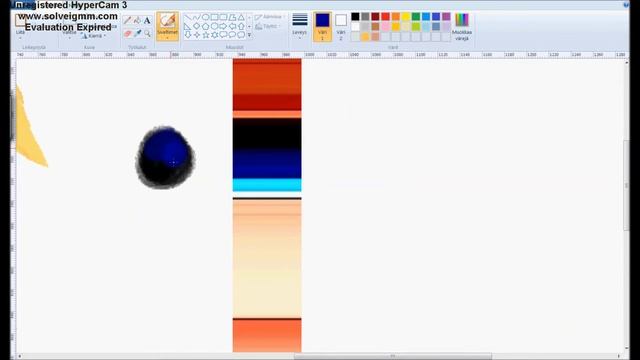Viewport: 640px width, 360px height.
Task: Open the Täyttö fill dropdown
Action: tap(268, 27)
